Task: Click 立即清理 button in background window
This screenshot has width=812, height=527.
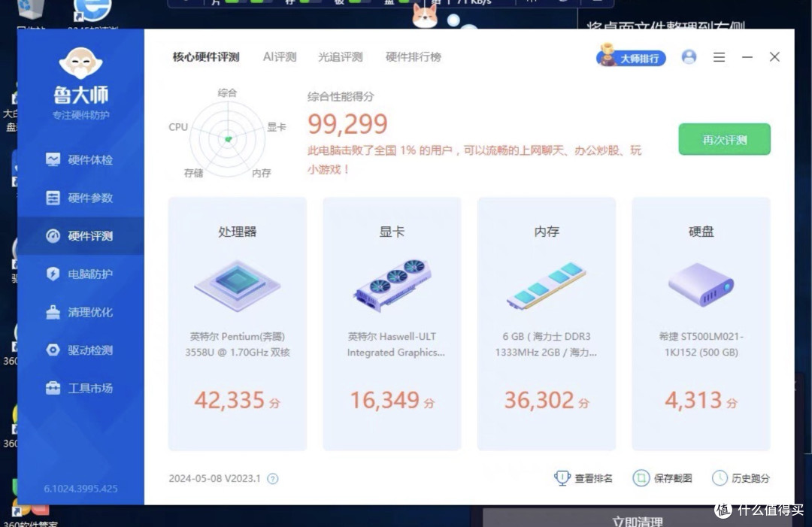Action: click(637, 519)
